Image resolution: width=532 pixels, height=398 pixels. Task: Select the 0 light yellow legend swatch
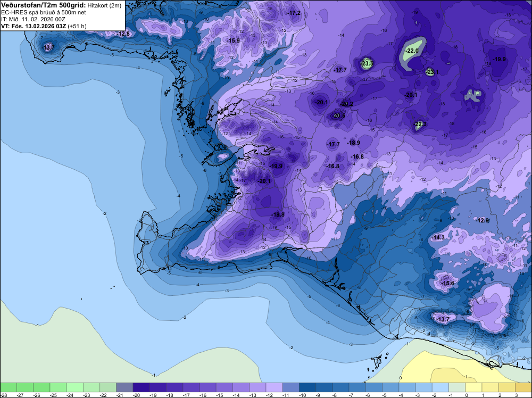(473, 387)
